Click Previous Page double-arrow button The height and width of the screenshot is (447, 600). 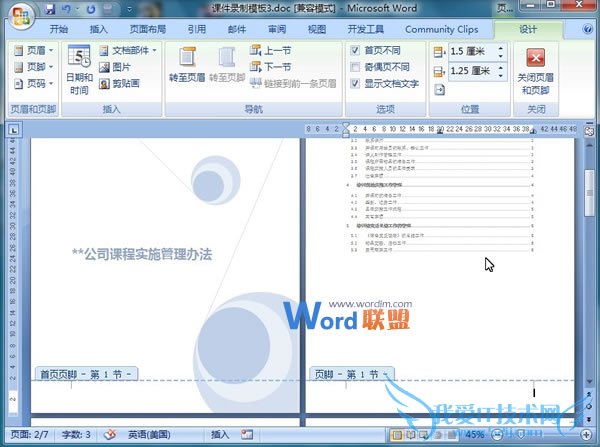pyautogui.click(x=589, y=394)
